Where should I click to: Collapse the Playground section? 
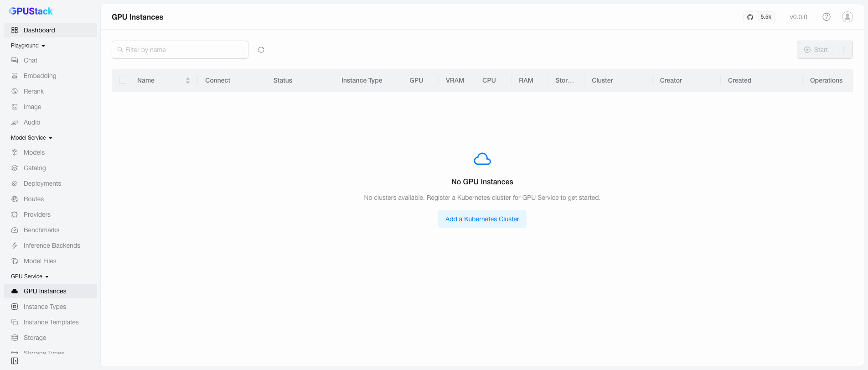point(28,46)
